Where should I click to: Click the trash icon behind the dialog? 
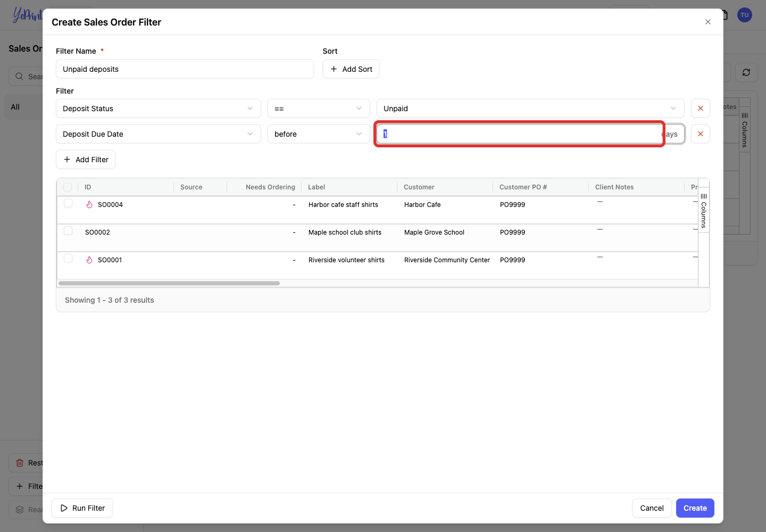pos(20,463)
